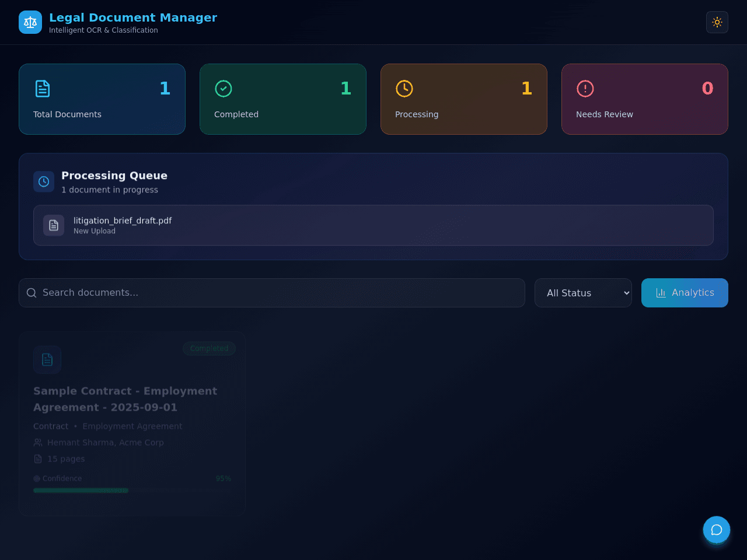747x560 pixels.
Task: Open the chat bubble assistant button
Action: (x=717, y=530)
